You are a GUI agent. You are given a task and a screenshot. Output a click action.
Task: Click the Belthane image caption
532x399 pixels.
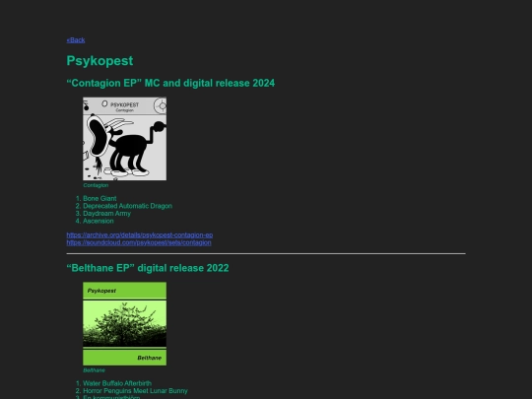click(x=94, y=370)
